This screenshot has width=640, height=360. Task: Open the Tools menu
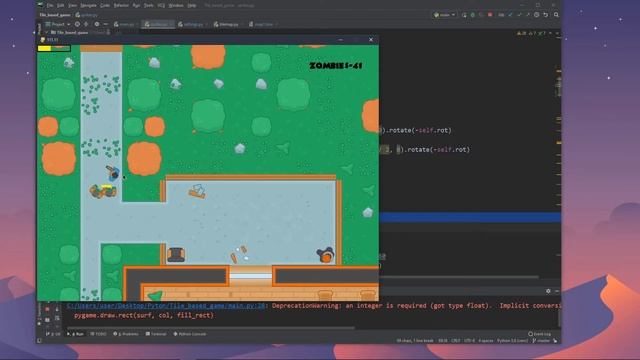[149, 6]
